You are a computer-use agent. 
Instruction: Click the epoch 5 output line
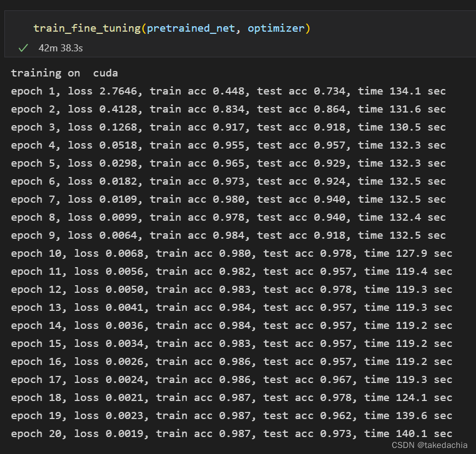(228, 163)
